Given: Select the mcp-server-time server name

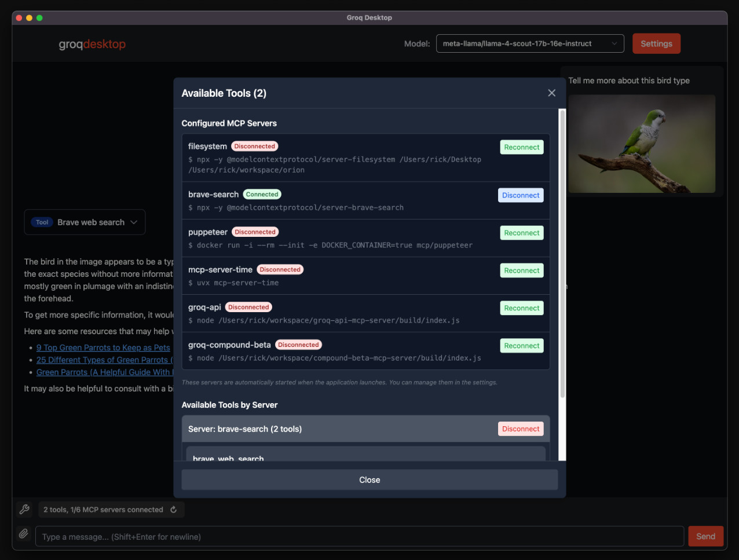Looking at the screenshot, I should pos(220,270).
